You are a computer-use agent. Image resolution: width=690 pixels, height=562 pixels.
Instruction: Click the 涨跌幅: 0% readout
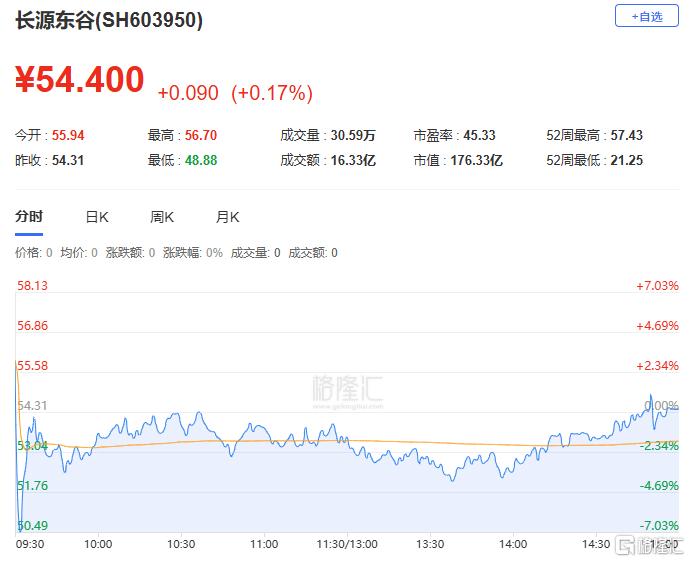point(193,253)
